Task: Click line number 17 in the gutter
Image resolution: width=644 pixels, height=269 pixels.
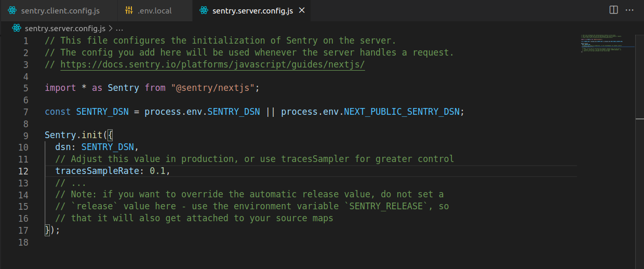Action: [x=23, y=230]
